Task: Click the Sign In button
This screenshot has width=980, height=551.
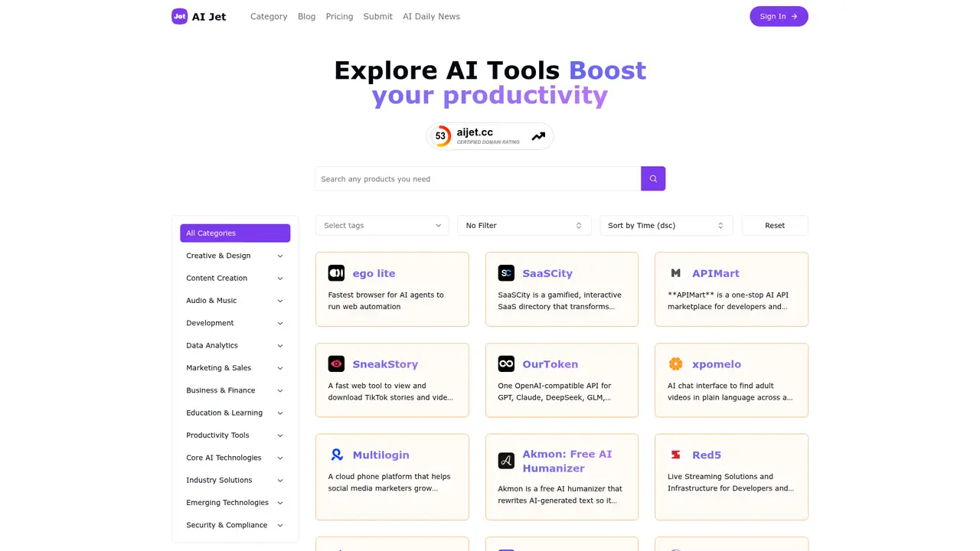Action: point(779,16)
